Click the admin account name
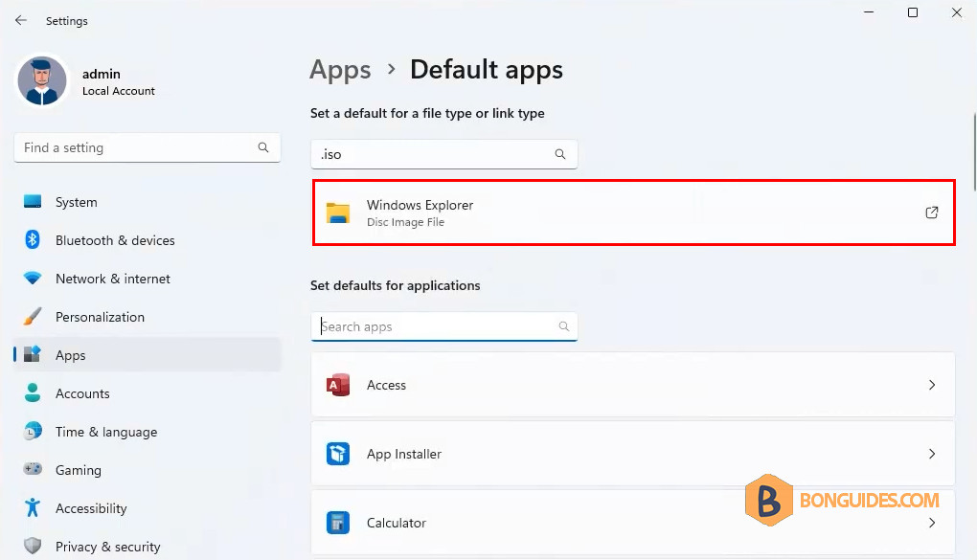The width and height of the screenshot is (977, 560). coord(101,74)
